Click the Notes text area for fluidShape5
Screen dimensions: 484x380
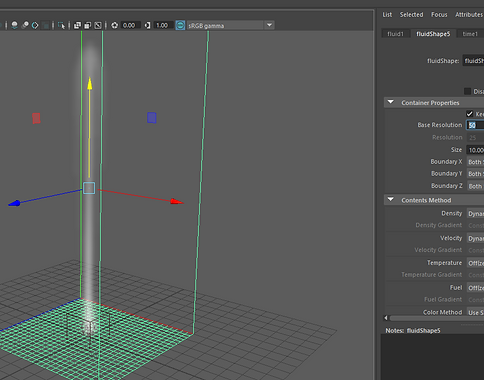point(432,357)
